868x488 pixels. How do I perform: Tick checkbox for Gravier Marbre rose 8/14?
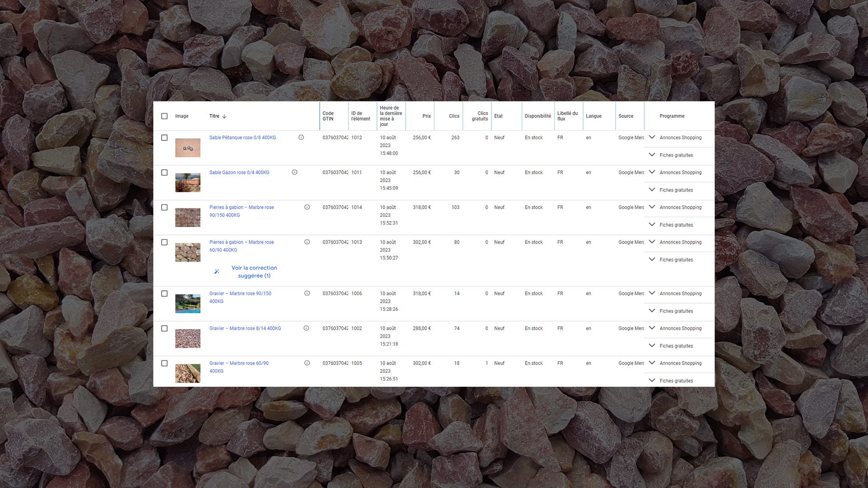[164, 328]
